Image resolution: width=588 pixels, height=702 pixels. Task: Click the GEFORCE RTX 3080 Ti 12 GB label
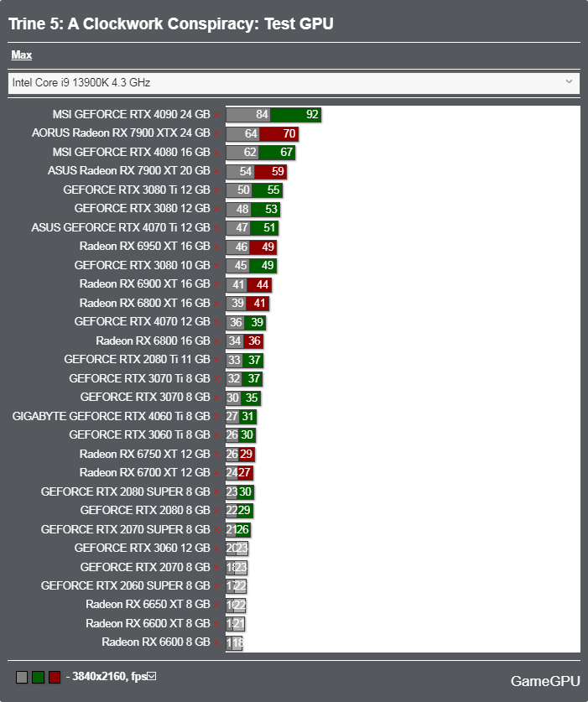[137, 190]
